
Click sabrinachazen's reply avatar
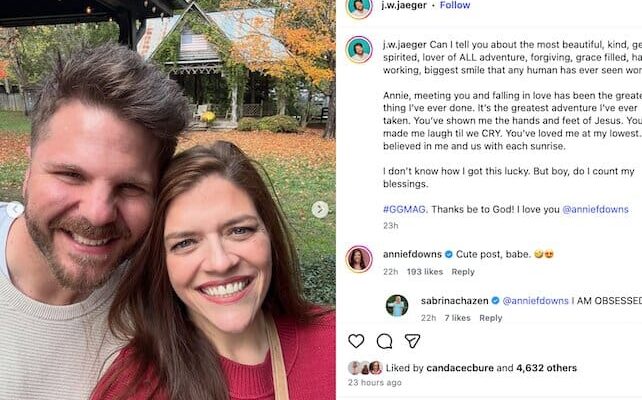point(397,305)
